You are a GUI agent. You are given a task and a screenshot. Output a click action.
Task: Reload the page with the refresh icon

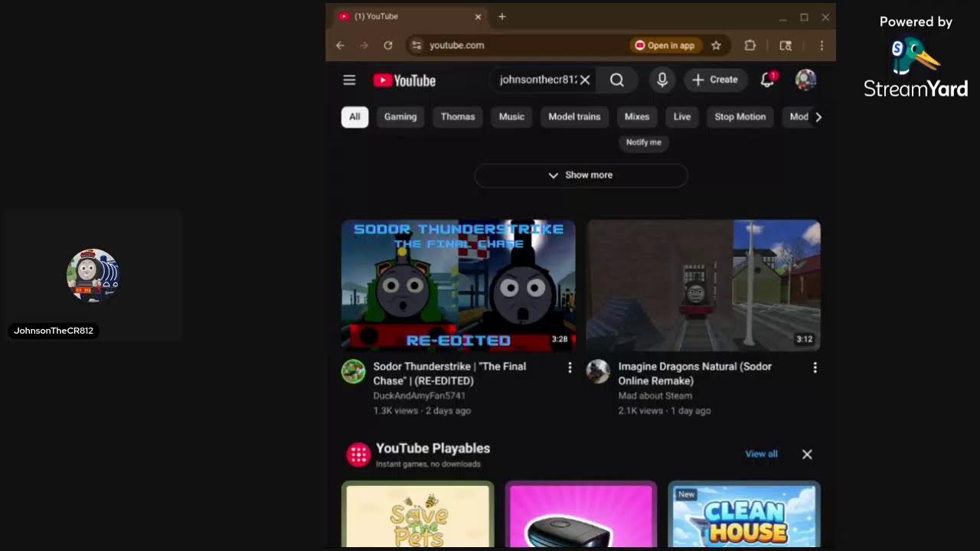388,45
